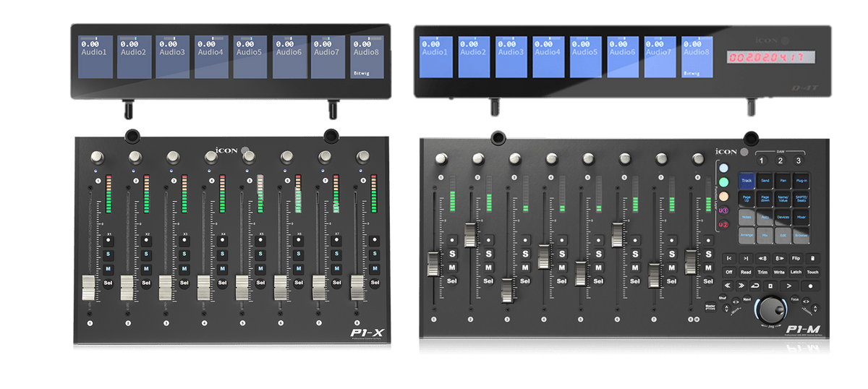The width and height of the screenshot is (868, 389).
Task: Shift fader bank left by 8 channels
Action: [763, 258]
